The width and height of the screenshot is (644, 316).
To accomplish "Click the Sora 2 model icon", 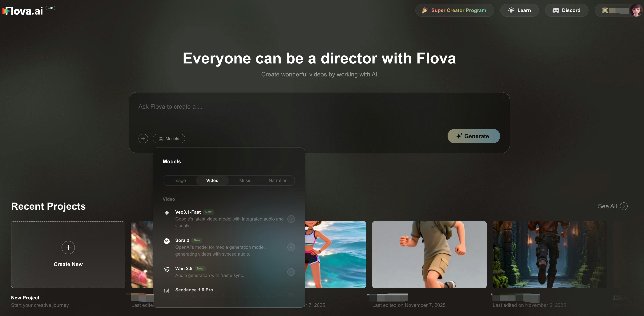I will tap(167, 241).
